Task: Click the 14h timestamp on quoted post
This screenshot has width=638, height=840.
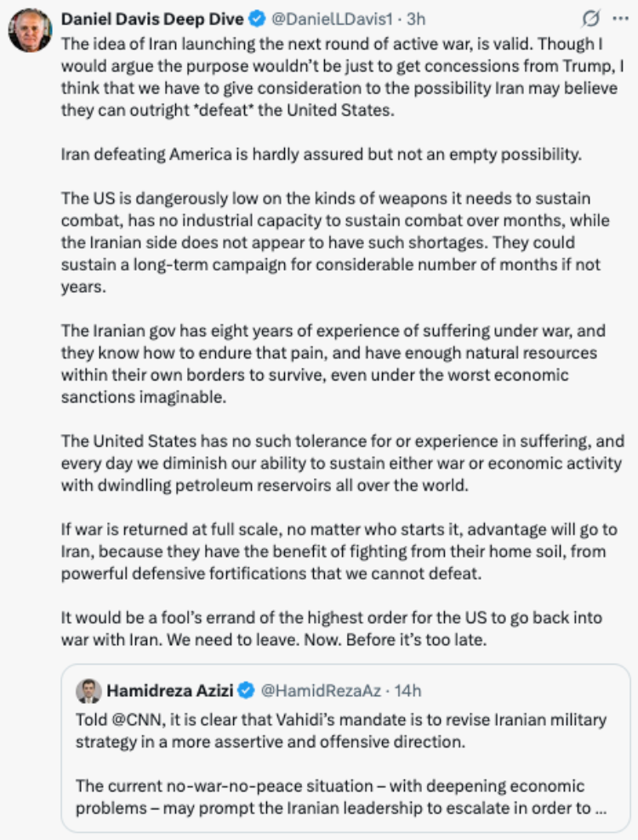Action: pos(408,691)
